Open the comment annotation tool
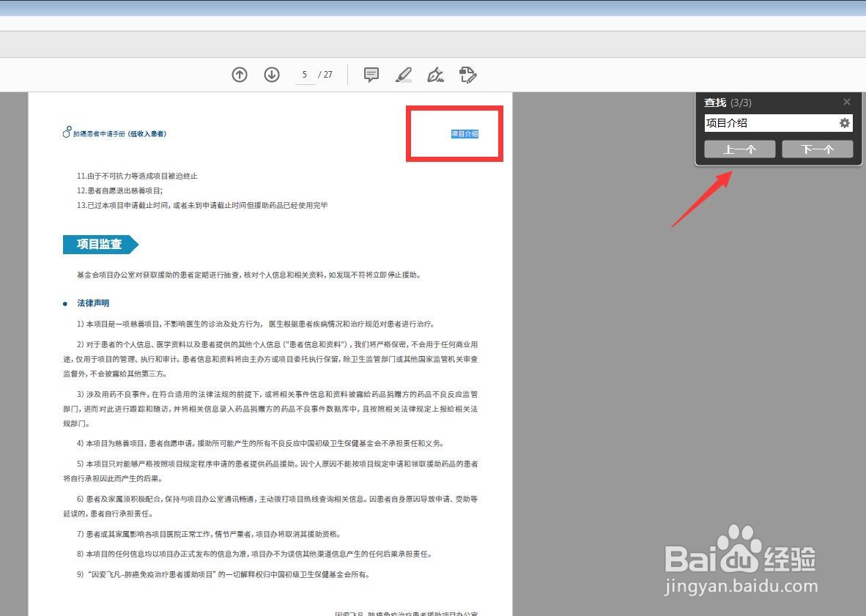The width and height of the screenshot is (866, 616). pos(371,74)
